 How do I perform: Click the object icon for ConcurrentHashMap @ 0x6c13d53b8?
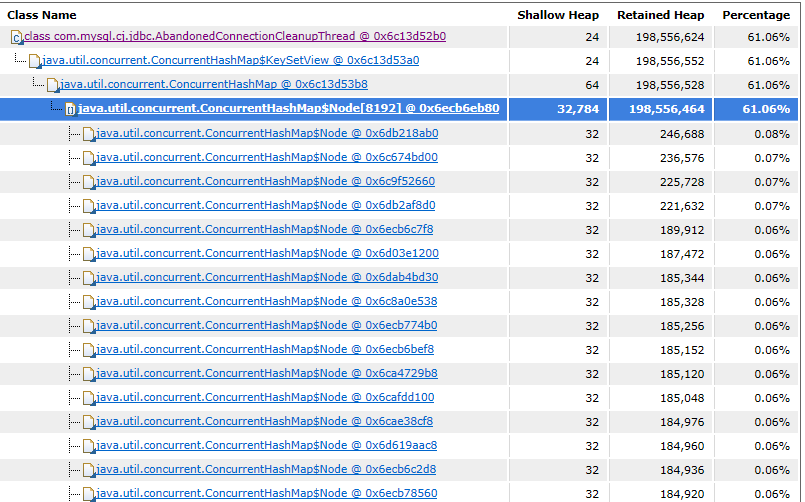point(53,85)
